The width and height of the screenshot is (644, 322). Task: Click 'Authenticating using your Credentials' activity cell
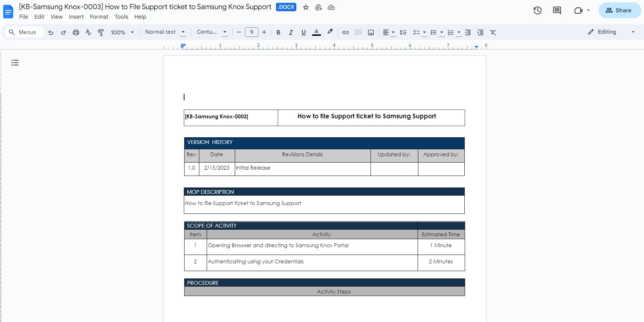pyautogui.click(x=312, y=263)
